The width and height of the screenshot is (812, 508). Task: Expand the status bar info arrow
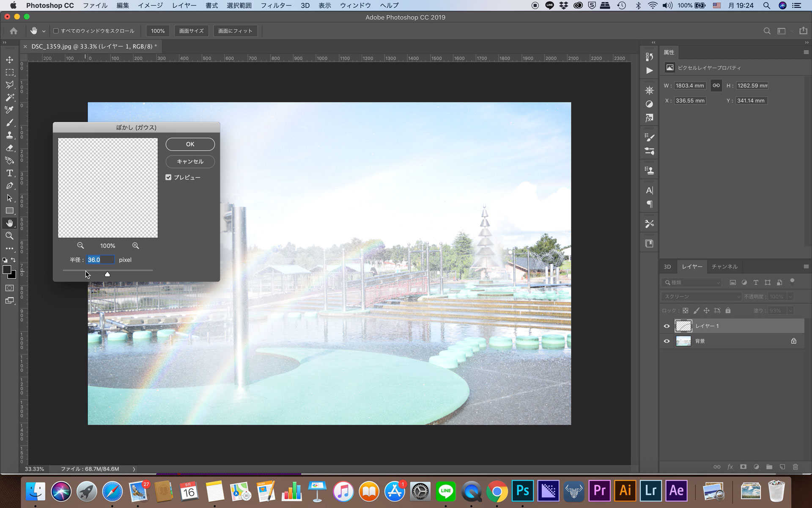[x=134, y=469]
